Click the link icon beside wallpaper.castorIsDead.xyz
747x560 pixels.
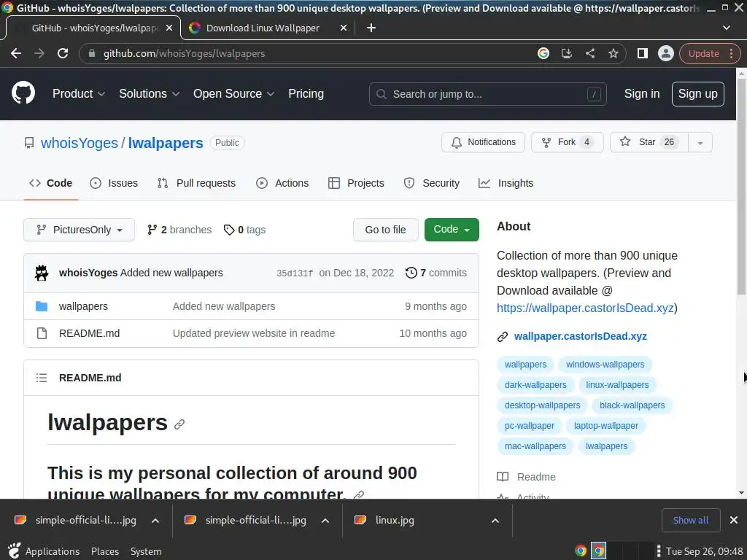pyautogui.click(x=503, y=337)
